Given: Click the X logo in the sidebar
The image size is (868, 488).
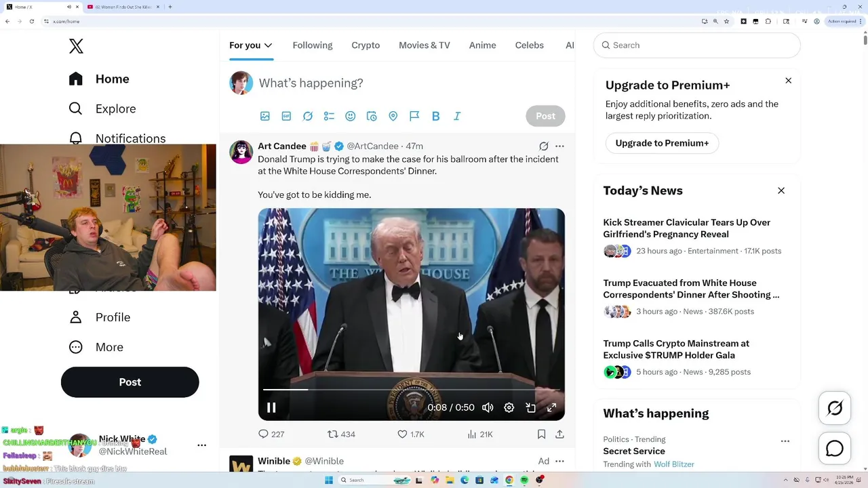Looking at the screenshot, I should pyautogui.click(x=76, y=46).
